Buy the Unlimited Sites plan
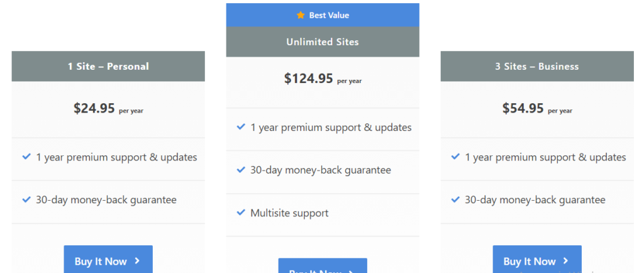Viewport: 644px width, 273px height. 323,265
